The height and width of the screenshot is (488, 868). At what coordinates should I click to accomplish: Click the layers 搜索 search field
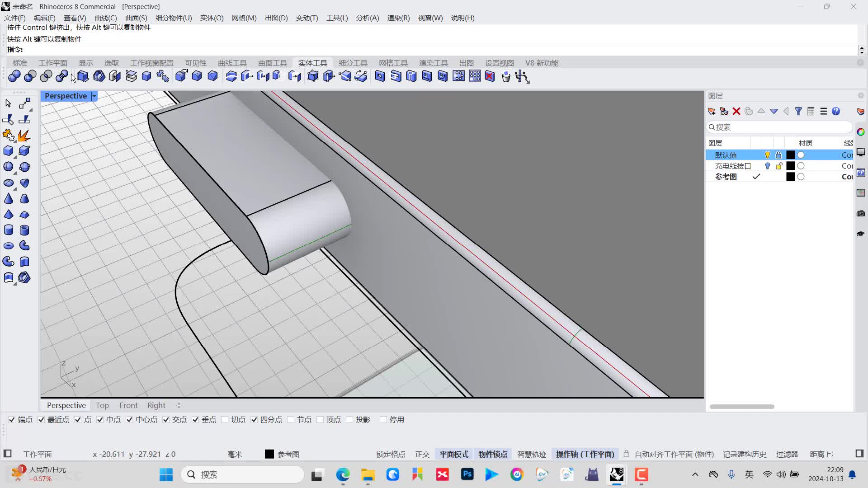pyautogui.click(x=779, y=127)
